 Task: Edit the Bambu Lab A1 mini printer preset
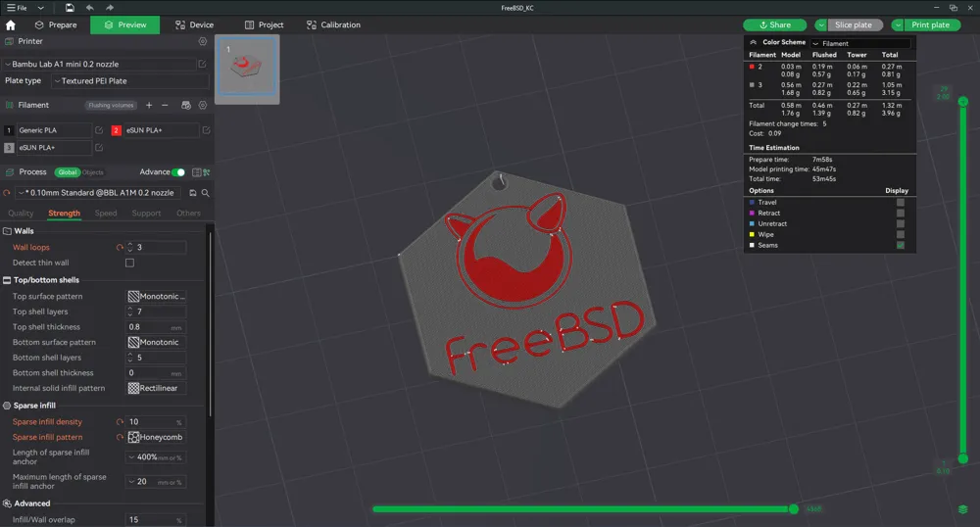(x=203, y=64)
